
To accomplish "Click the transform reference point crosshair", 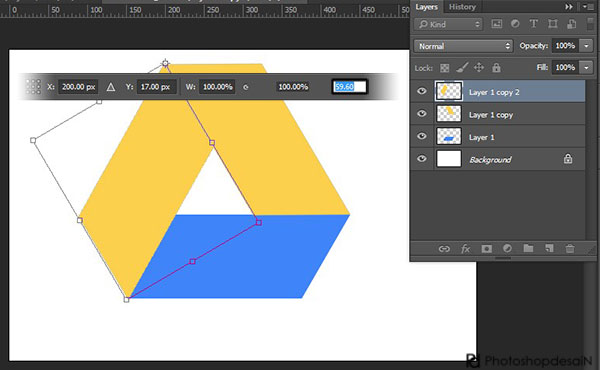I will click(165, 63).
